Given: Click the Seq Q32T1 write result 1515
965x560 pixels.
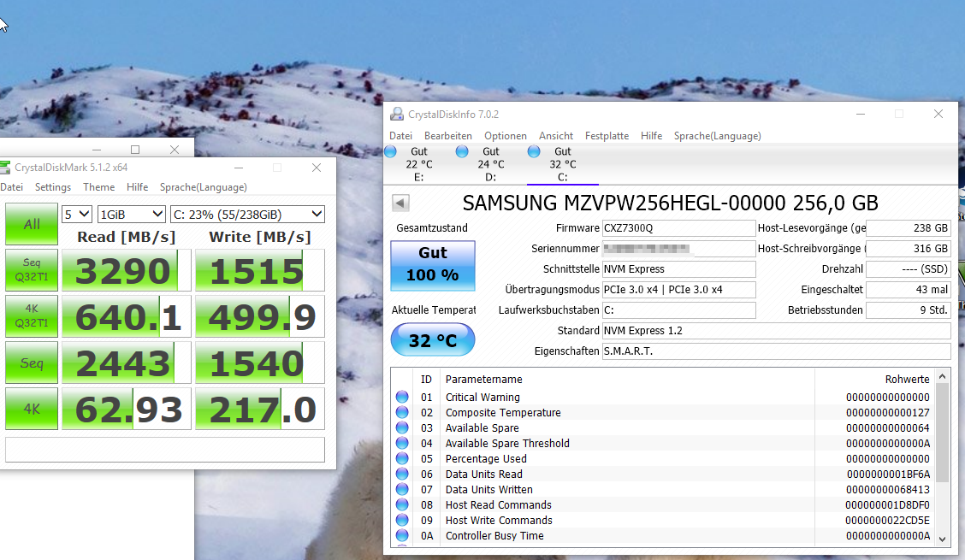Looking at the screenshot, I should [260, 270].
